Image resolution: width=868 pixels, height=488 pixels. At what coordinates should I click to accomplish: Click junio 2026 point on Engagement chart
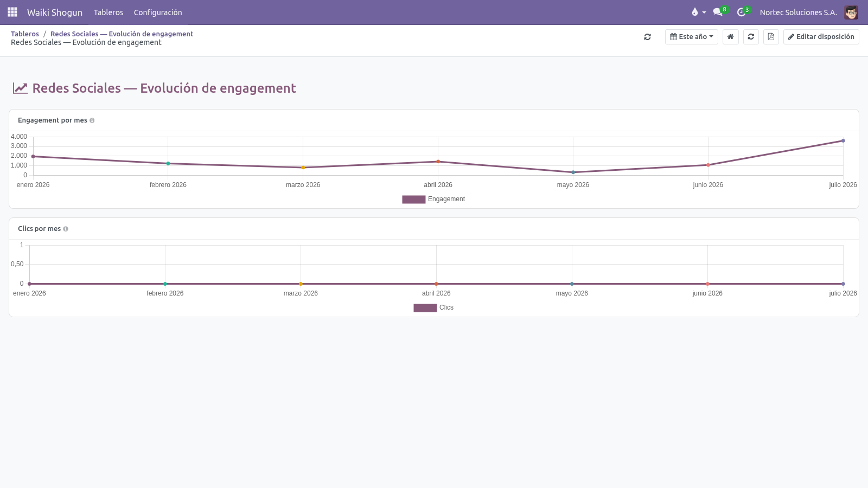tap(708, 165)
